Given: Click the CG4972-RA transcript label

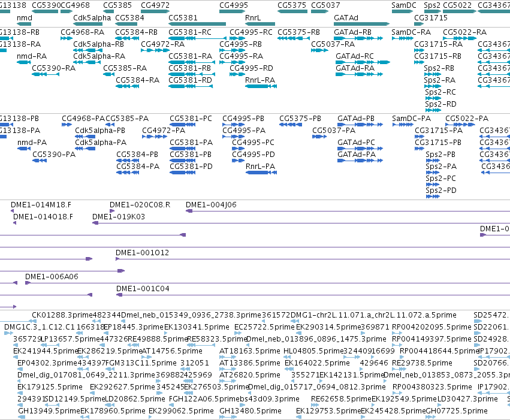Looking at the screenshot, I should 162,44.
